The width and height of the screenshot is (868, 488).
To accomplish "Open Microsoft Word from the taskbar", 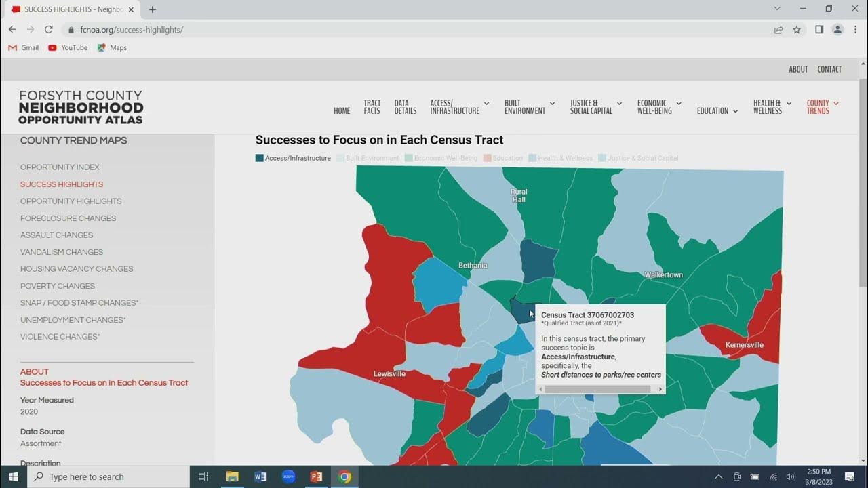I will pyautogui.click(x=260, y=476).
